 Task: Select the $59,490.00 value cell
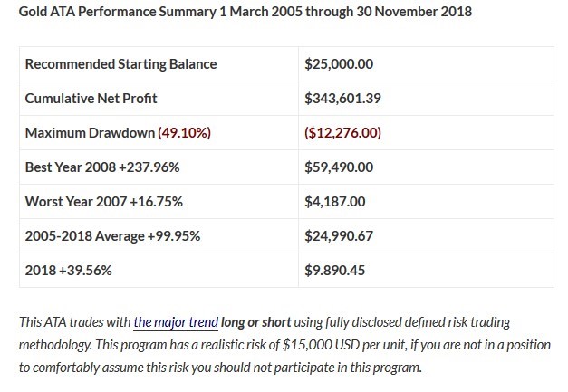tap(341, 167)
